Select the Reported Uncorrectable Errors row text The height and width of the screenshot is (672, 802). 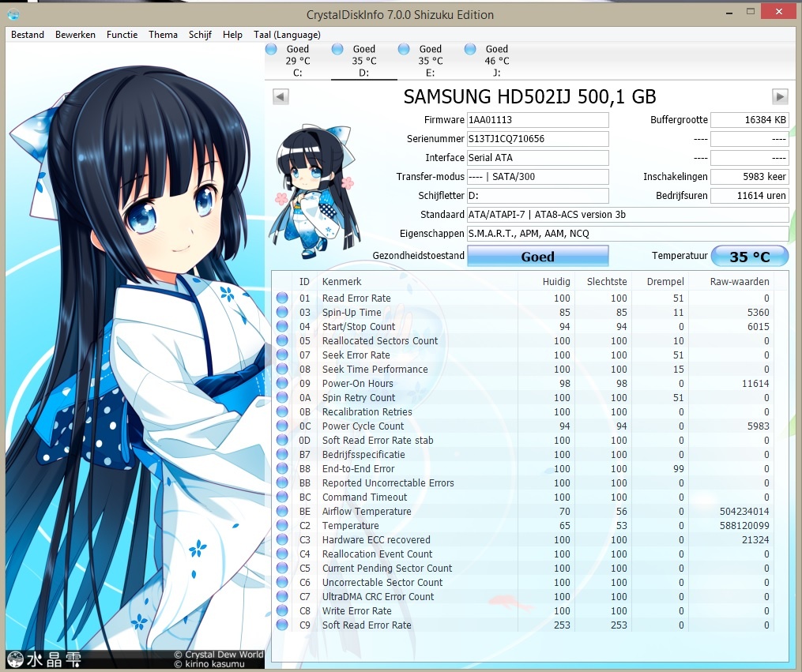[388, 483]
